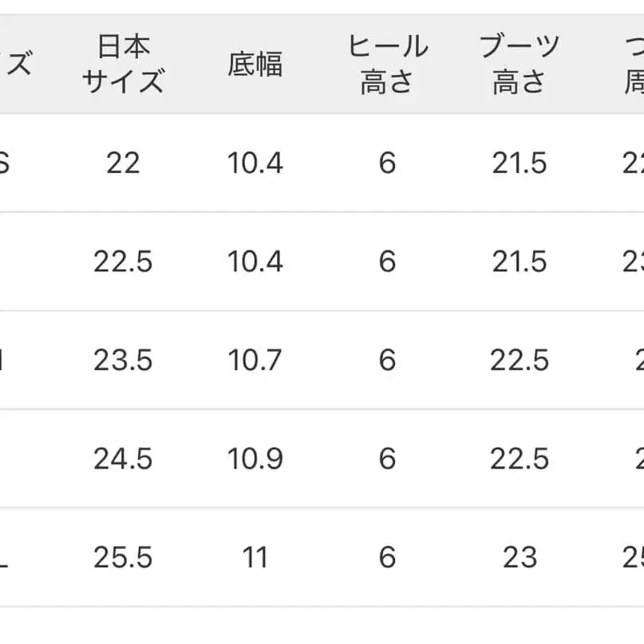Viewport: 644px width, 644px height.
Task: Click boot height 21.5 in the size 22 row
Action: tap(519, 164)
